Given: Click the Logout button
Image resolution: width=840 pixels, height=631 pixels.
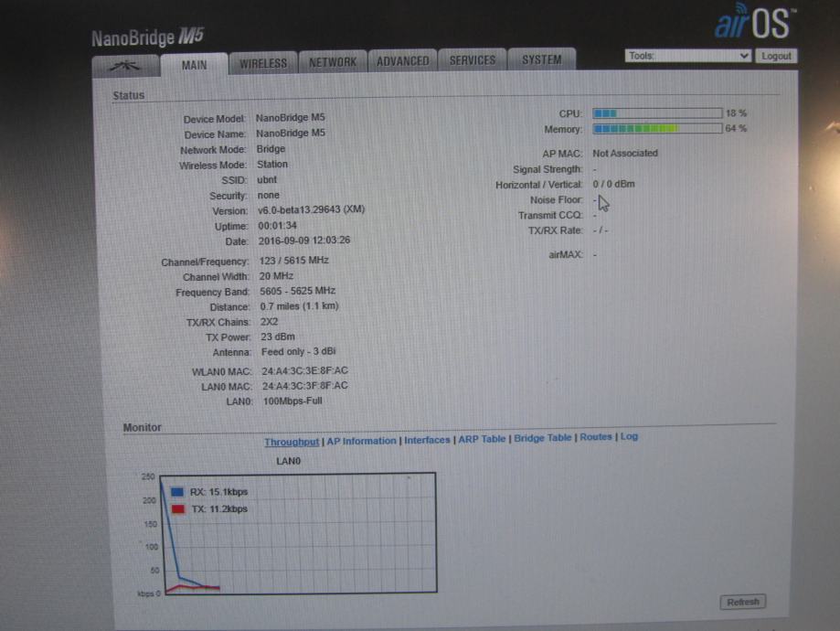Looking at the screenshot, I should tap(776, 56).
